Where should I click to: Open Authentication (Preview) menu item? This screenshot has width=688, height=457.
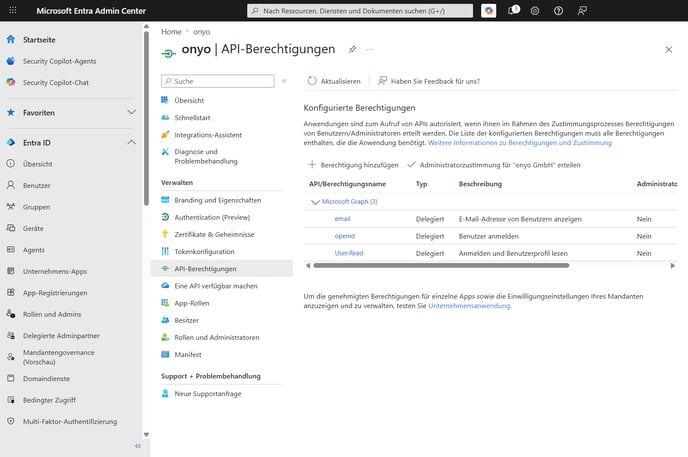tap(212, 217)
